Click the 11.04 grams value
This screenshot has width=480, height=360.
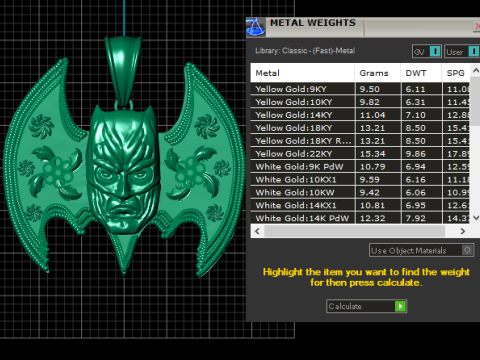tap(373, 115)
